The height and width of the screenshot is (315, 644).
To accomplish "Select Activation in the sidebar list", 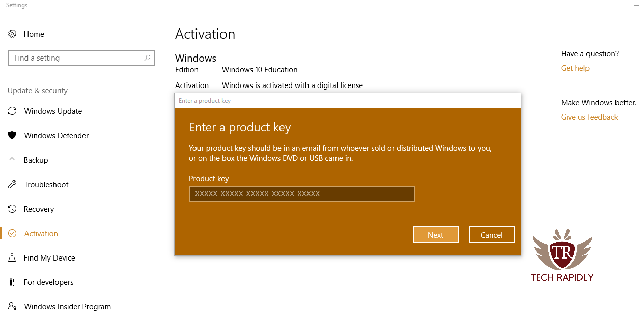I will pos(41,233).
